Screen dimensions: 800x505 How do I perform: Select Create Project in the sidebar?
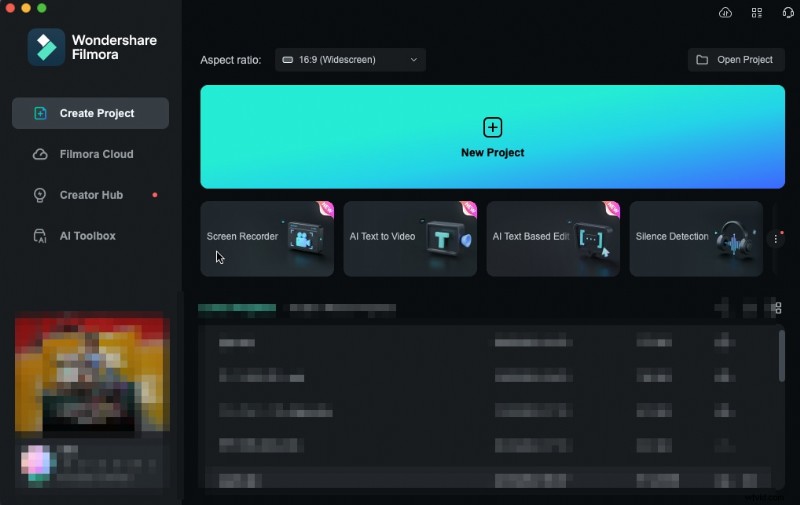pyautogui.click(x=90, y=113)
